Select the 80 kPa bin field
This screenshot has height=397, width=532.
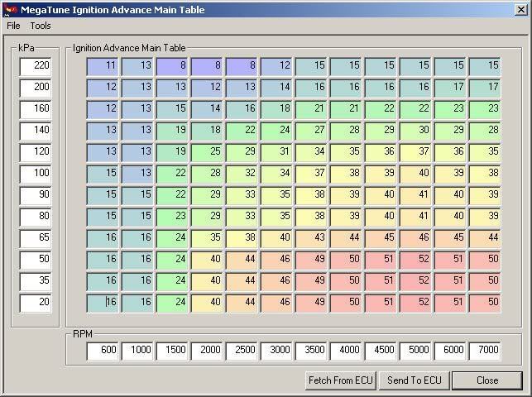click(36, 217)
